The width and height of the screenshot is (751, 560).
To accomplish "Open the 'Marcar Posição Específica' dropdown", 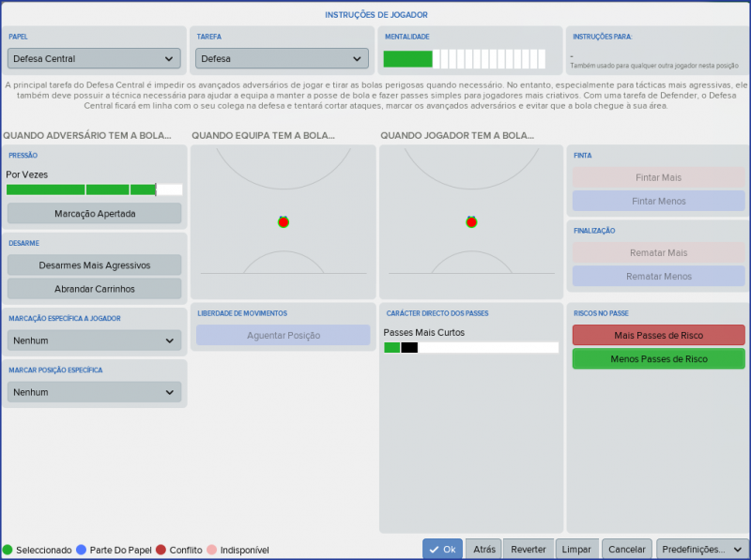I will click(x=94, y=392).
